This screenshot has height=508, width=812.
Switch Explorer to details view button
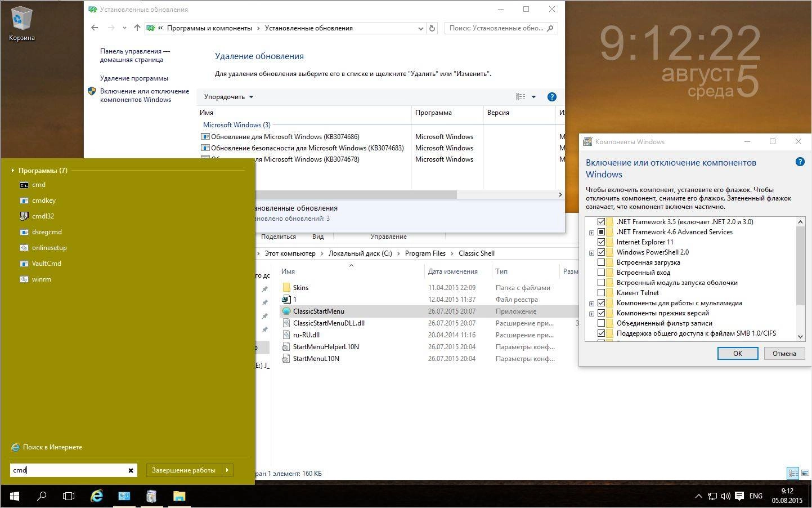pos(793,473)
